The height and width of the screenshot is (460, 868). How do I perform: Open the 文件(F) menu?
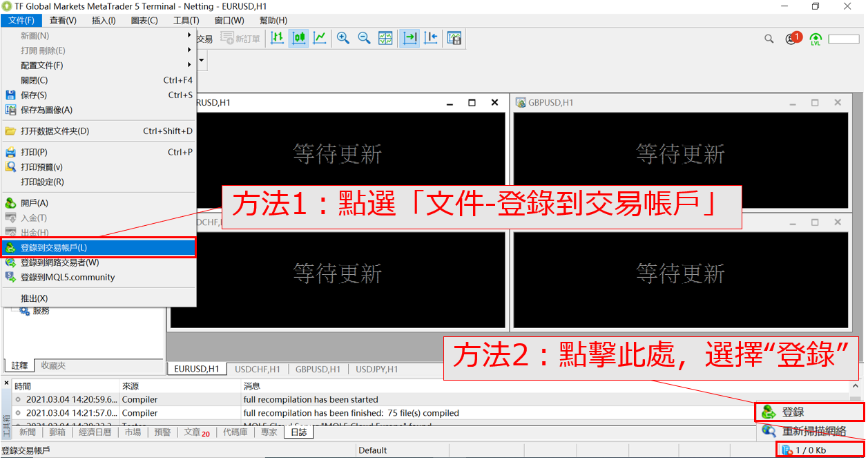click(x=21, y=21)
